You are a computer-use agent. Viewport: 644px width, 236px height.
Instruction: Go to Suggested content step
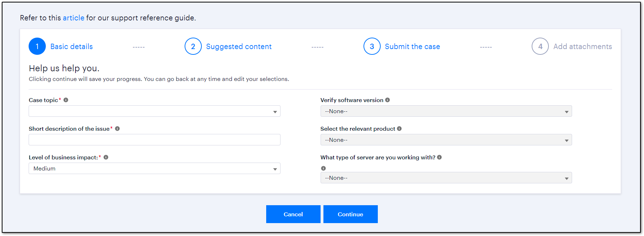tap(239, 47)
